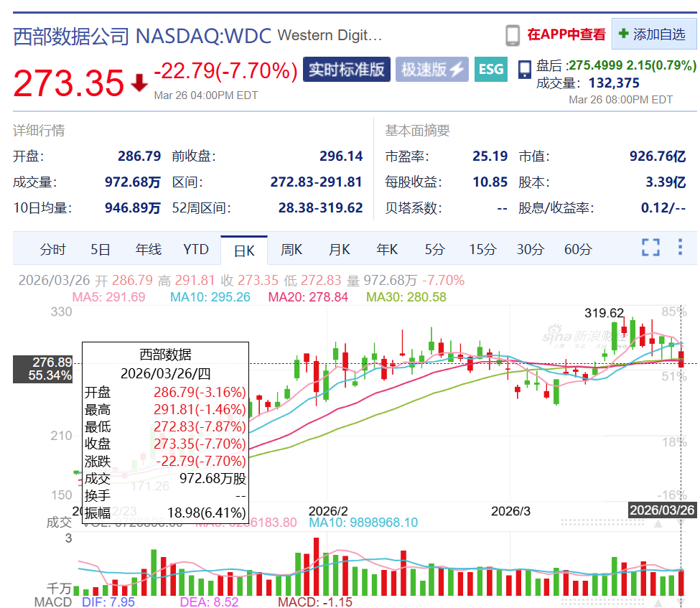Show the YTD chart
Screen dimensions: 700x608
tap(195, 249)
